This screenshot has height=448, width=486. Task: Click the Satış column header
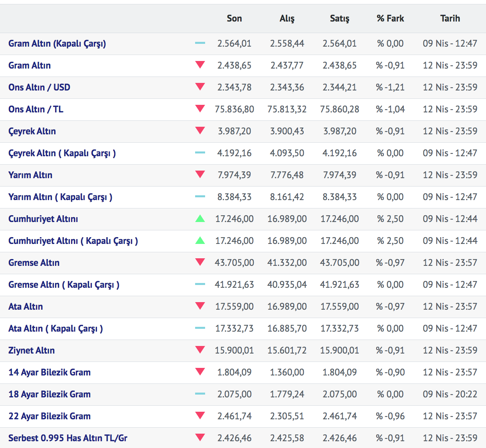tap(340, 18)
